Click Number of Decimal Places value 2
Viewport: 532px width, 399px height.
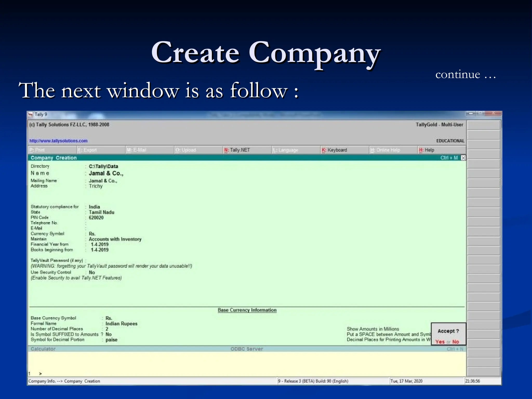click(107, 329)
